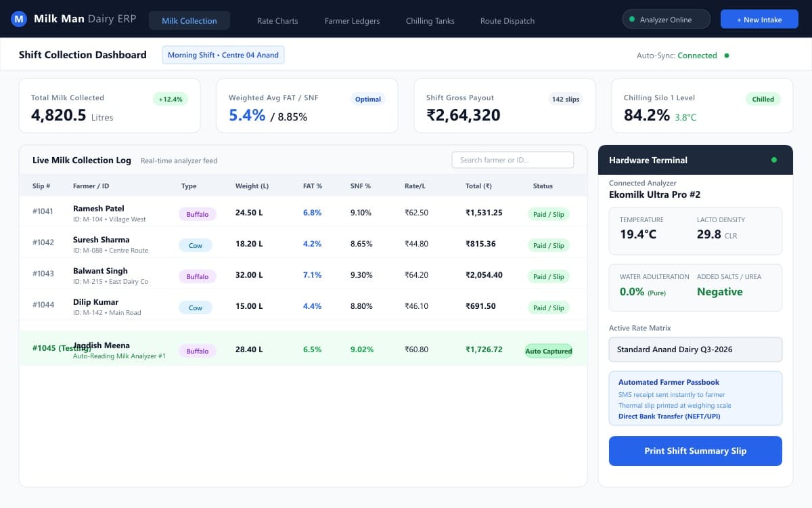The width and height of the screenshot is (812, 508).
Task: Click Paid / Slip status for #1044
Action: 548,308
